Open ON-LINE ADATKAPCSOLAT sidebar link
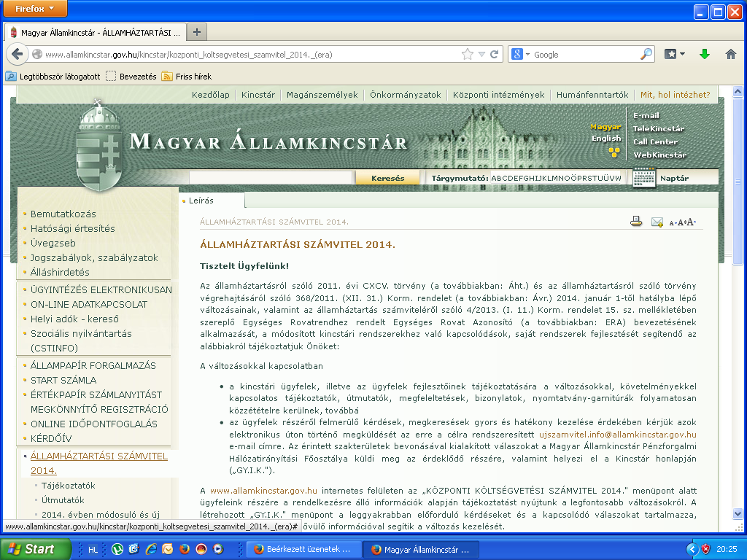Screen dimensions: 747x560 [x=88, y=304]
